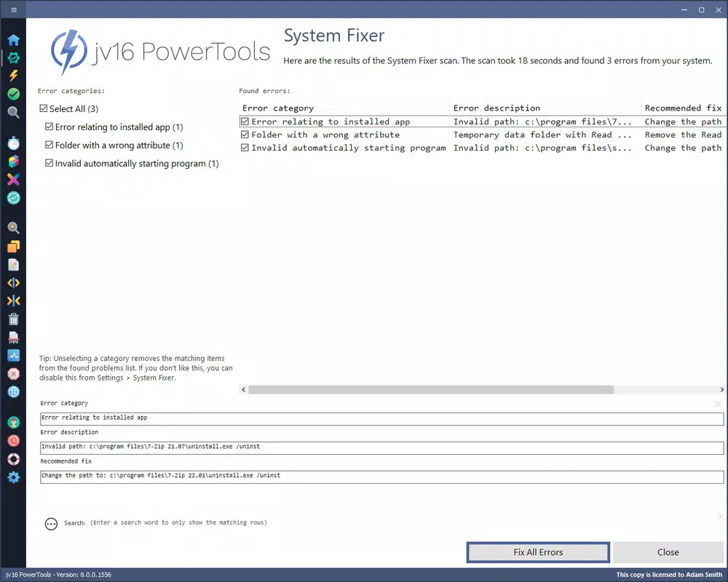The width and height of the screenshot is (728, 582).
Task: Open the hamburger menu in the title bar
Action: coord(14,9)
